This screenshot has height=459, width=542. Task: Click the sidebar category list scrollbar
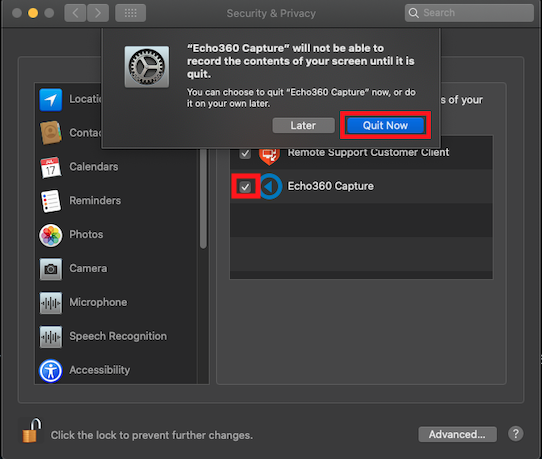tap(203, 199)
